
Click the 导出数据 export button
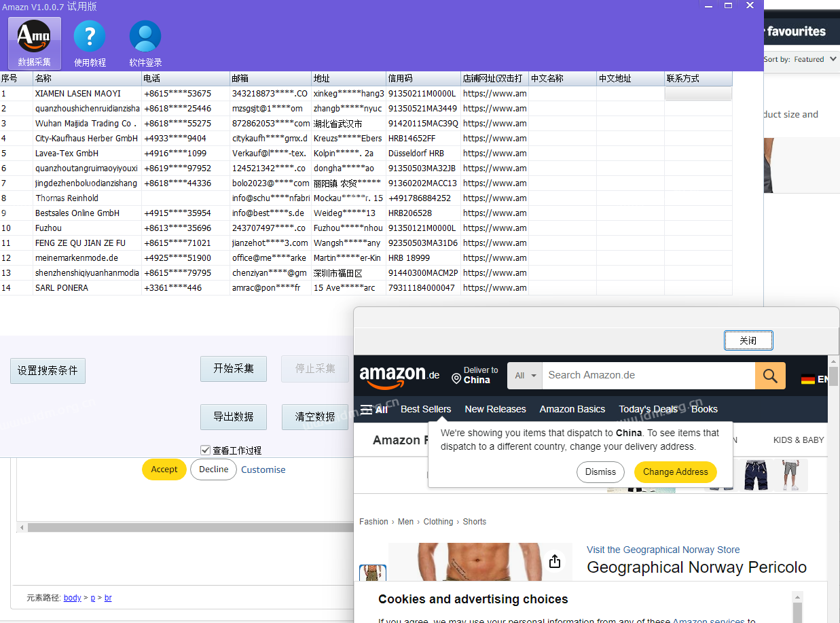tap(234, 416)
